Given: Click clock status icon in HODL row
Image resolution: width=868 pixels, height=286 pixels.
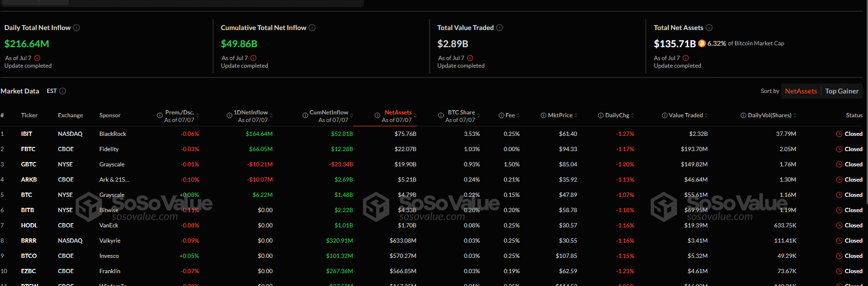Looking at the screenshot, I should pyautogui.click(x=839, y=225).
